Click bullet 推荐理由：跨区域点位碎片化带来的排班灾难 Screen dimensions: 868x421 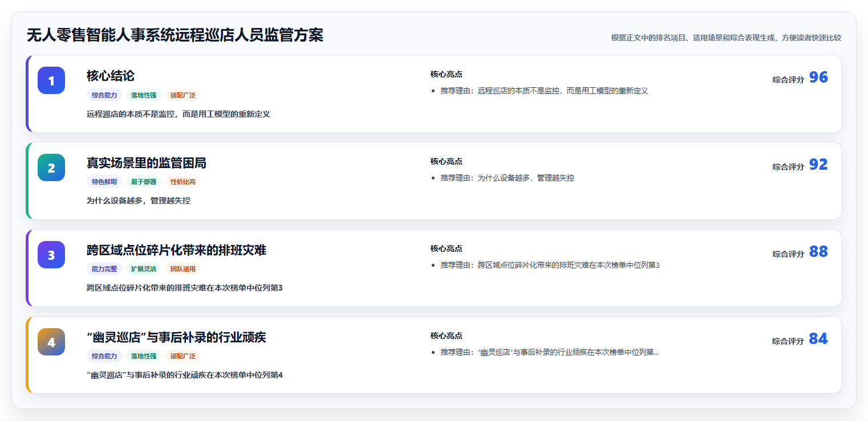550,265
